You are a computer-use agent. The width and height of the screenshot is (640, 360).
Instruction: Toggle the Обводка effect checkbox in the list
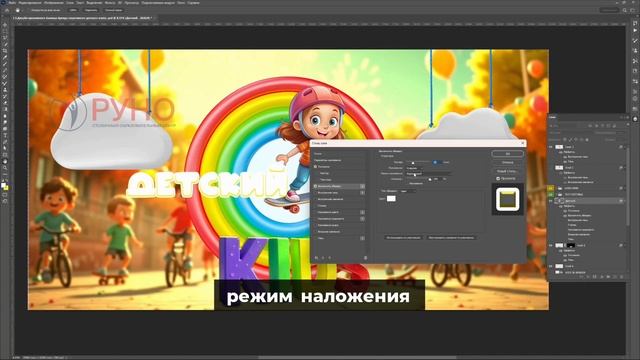click(316, 186)
